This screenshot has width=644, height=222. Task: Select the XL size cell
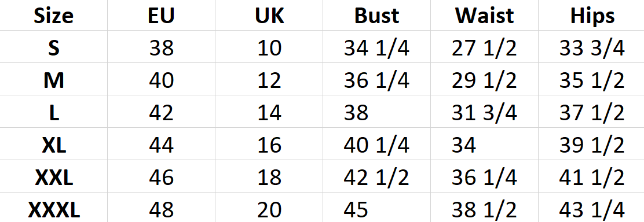click(53, 144)
